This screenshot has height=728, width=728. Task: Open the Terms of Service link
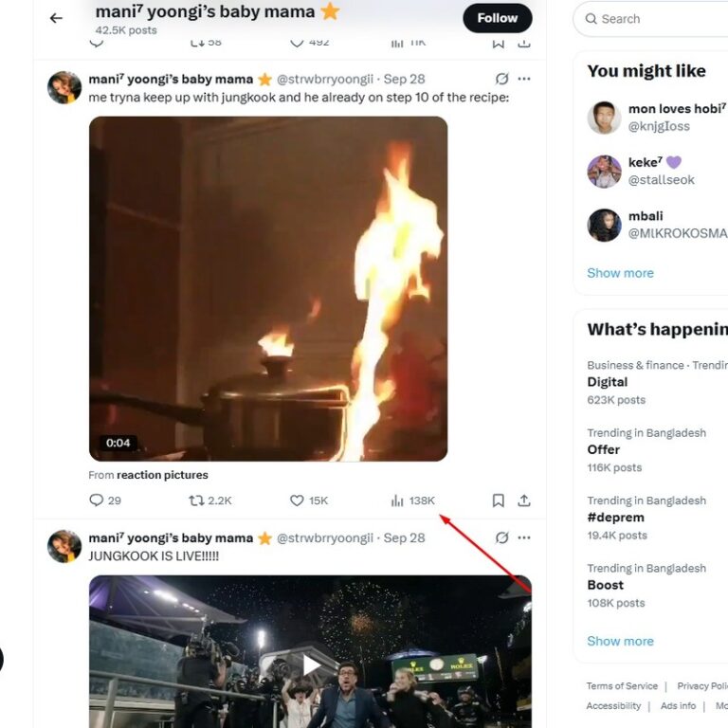point(622,686)
